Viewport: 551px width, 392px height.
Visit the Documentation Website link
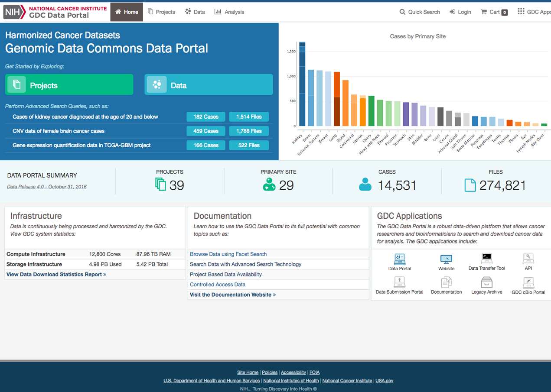click(233, 295)
